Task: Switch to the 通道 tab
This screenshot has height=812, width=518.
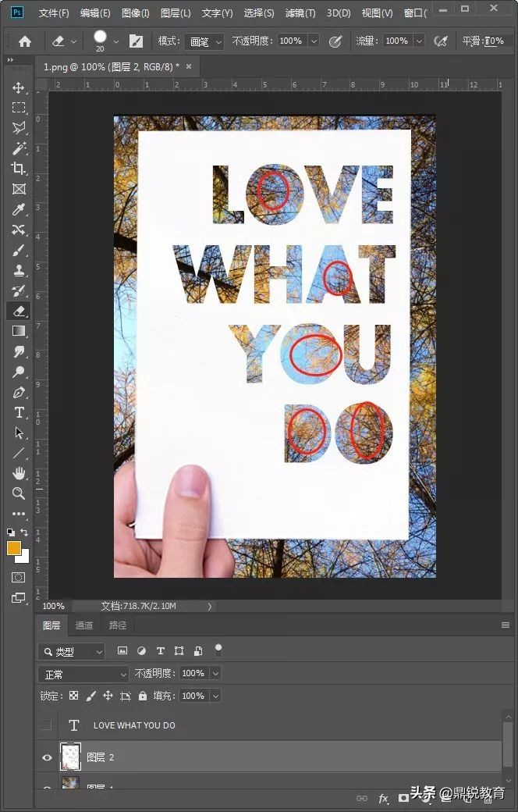Action: [x=84, y=625]
